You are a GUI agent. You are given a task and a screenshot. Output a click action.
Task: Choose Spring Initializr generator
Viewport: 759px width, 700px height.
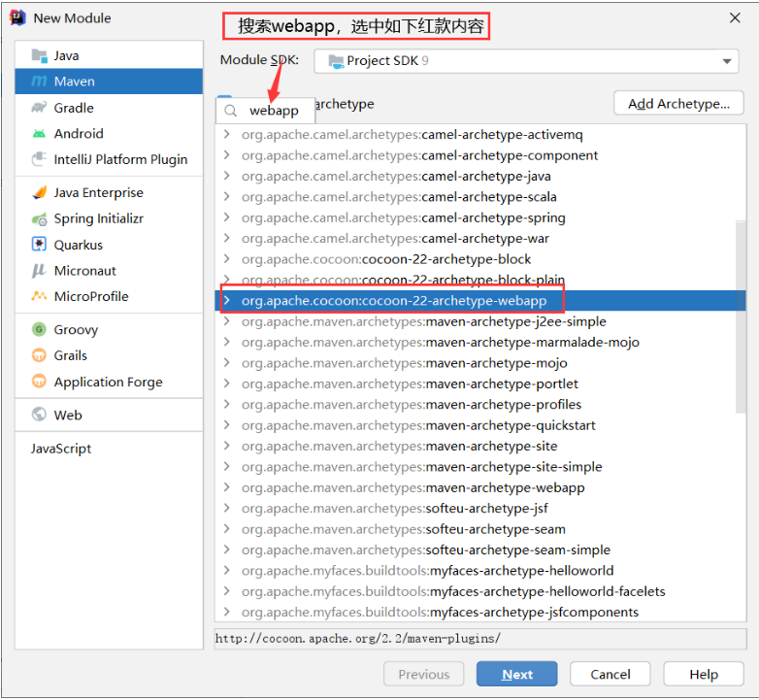tap(109, 218)
